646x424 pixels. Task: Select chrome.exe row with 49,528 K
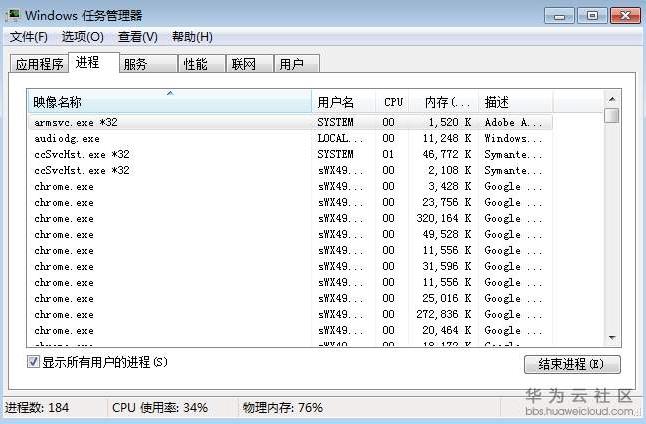coord(290,234)
